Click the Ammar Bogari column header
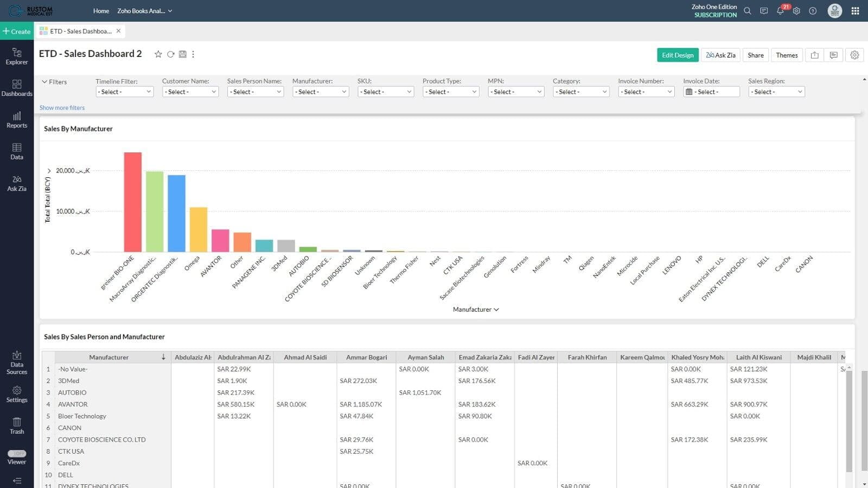 click(366, 357)
